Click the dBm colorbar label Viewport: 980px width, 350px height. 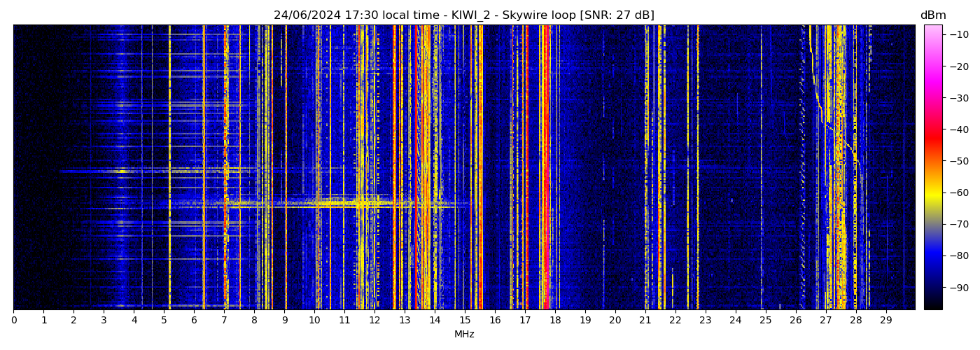point(932,15)
